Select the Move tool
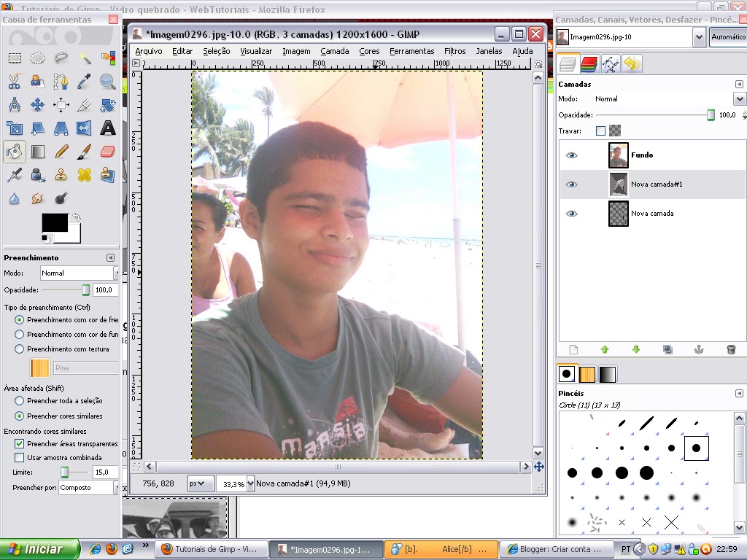 (38, 105)
